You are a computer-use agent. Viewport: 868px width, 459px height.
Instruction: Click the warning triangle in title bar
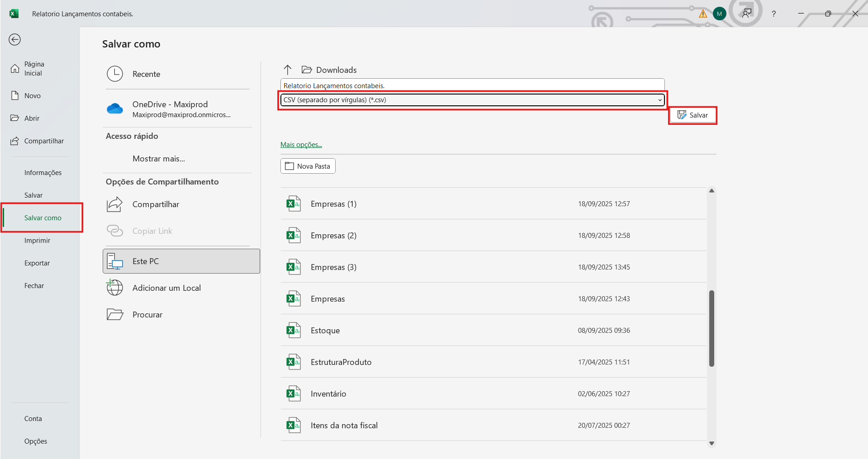703,14
